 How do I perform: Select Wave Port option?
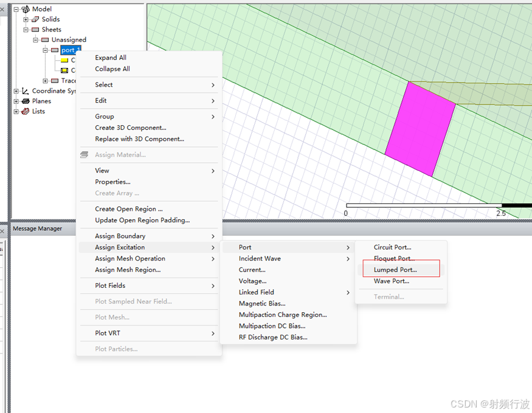(401, 281)
